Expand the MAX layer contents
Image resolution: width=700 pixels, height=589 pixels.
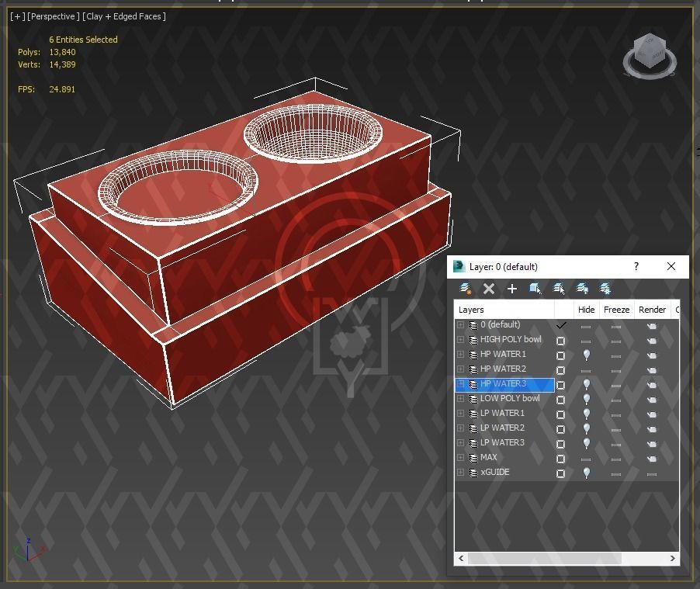coord(461,458)
